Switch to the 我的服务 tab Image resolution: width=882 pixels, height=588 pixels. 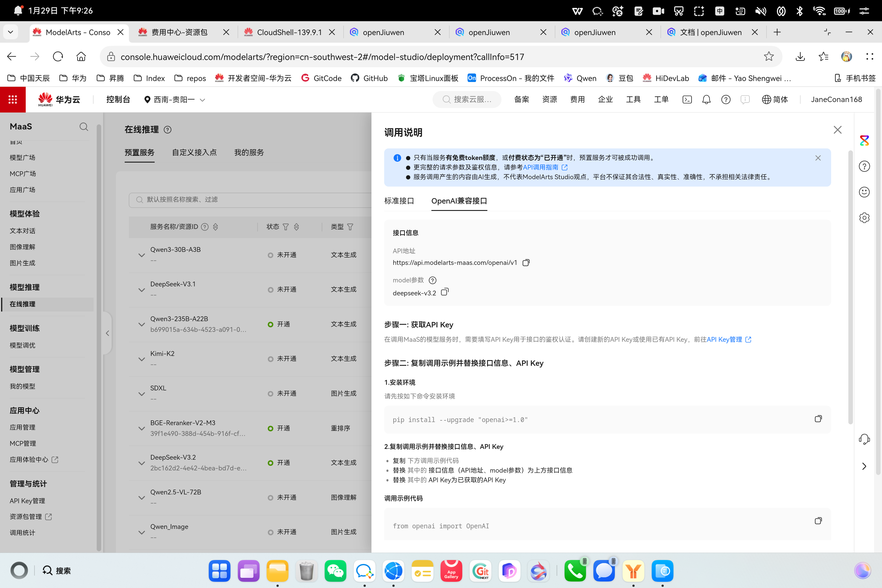pyautogui.click(x=249, y=152)
